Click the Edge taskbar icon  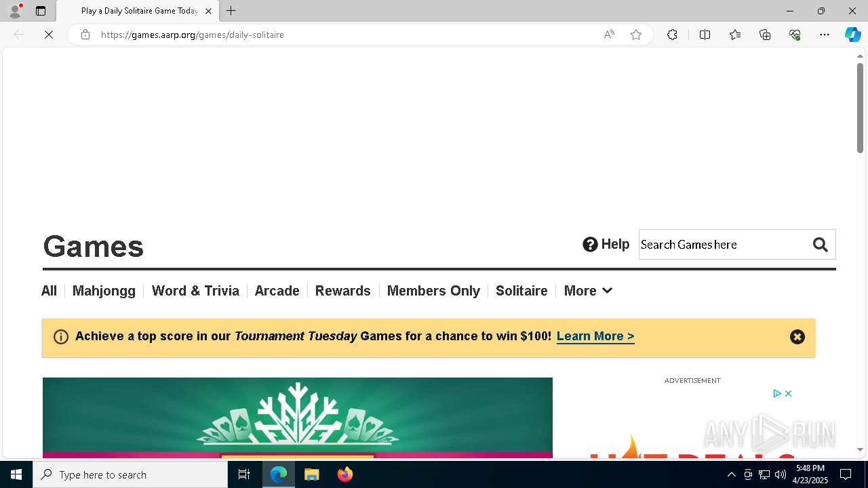[x=279, y=474]
